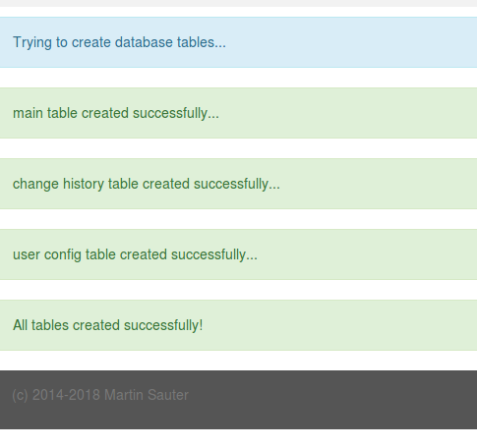Click 'user config table created successfully...' text
Image resolution: width=477 pixels, height=448 pixels.
coord(135,254)
